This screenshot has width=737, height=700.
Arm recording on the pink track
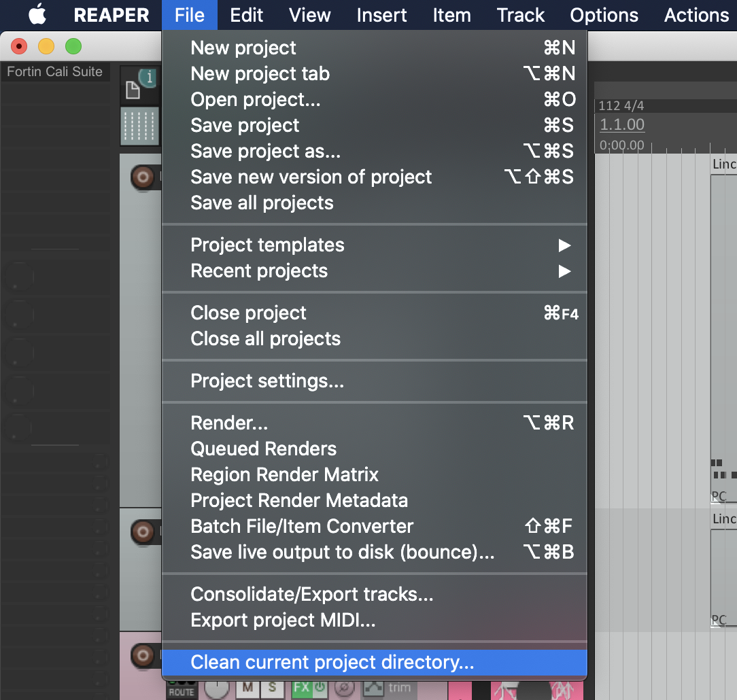click(143, 655)
